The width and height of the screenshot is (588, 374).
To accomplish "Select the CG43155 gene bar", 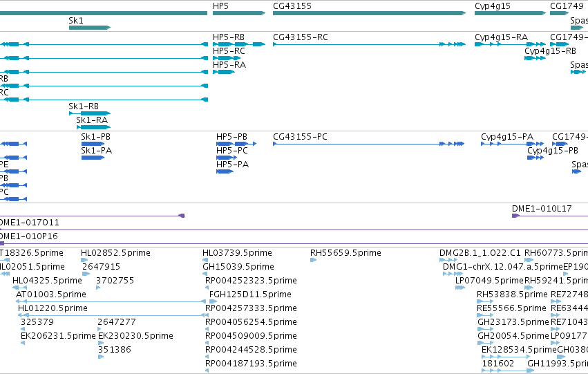I will [x=370, y=13].
